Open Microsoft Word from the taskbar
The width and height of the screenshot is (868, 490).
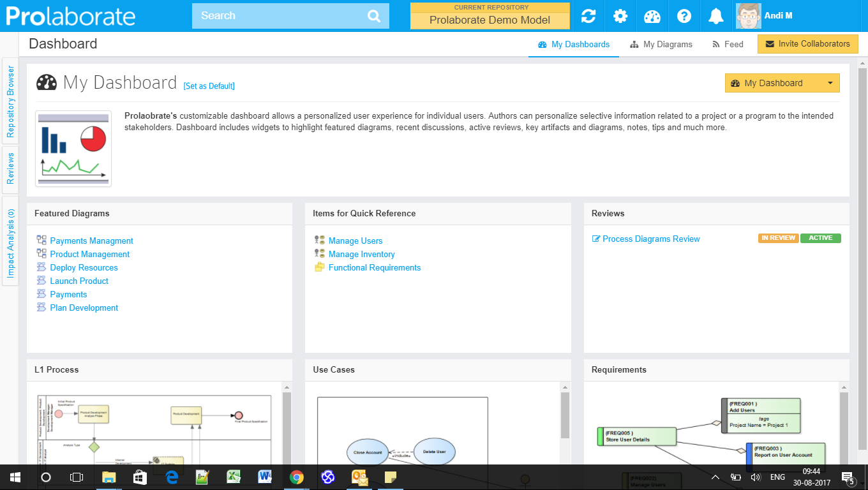(265, 477)
